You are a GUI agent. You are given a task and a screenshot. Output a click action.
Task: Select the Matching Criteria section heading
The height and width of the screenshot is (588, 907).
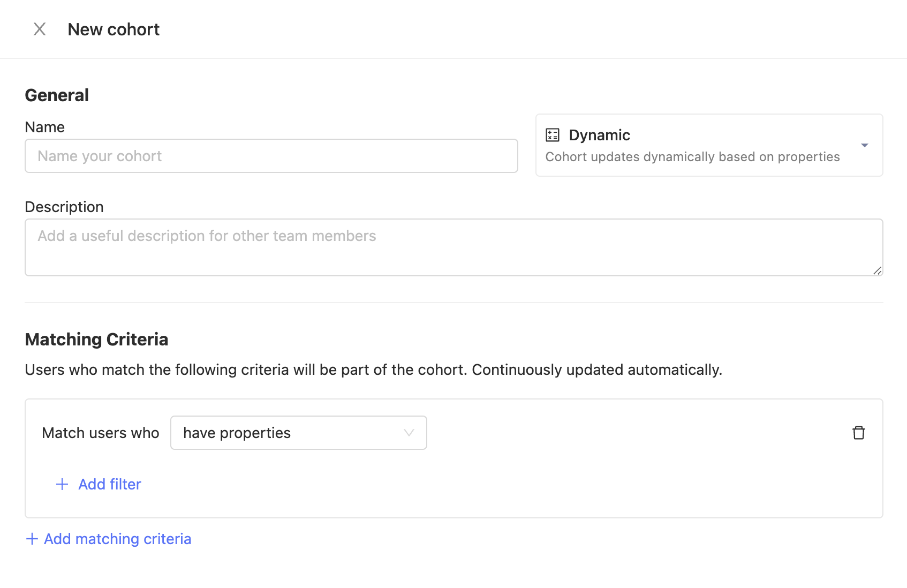click(x=96, y=339)
